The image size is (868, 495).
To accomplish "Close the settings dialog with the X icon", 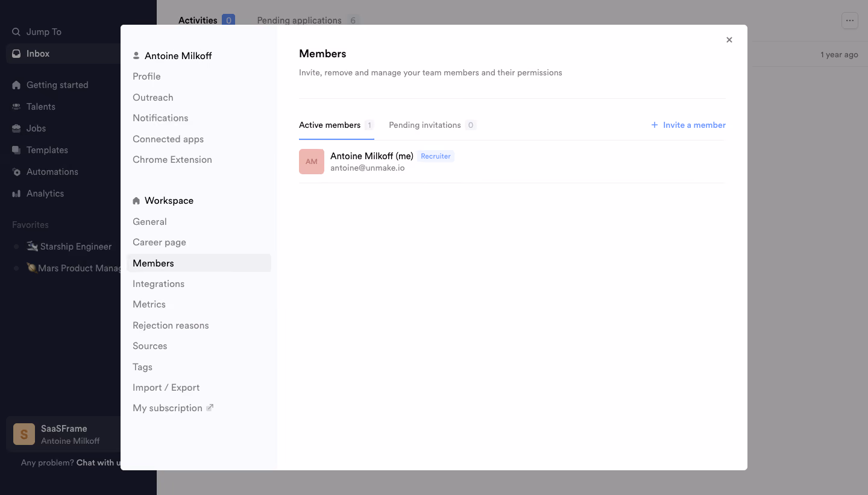I will [x=729, y=40].
